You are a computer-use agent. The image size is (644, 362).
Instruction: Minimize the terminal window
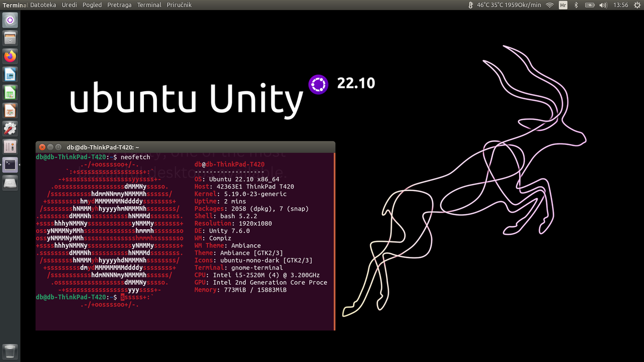50,147
